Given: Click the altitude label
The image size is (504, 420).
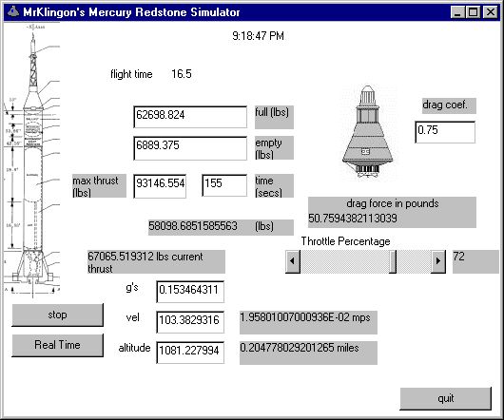Looking at the screenshot, I should [134, 348].
